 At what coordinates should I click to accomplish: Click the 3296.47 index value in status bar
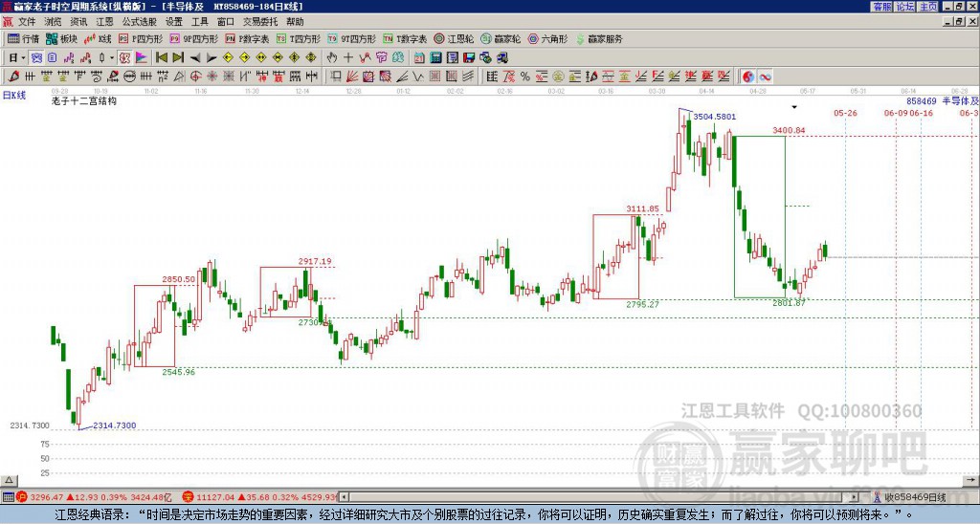47,497
